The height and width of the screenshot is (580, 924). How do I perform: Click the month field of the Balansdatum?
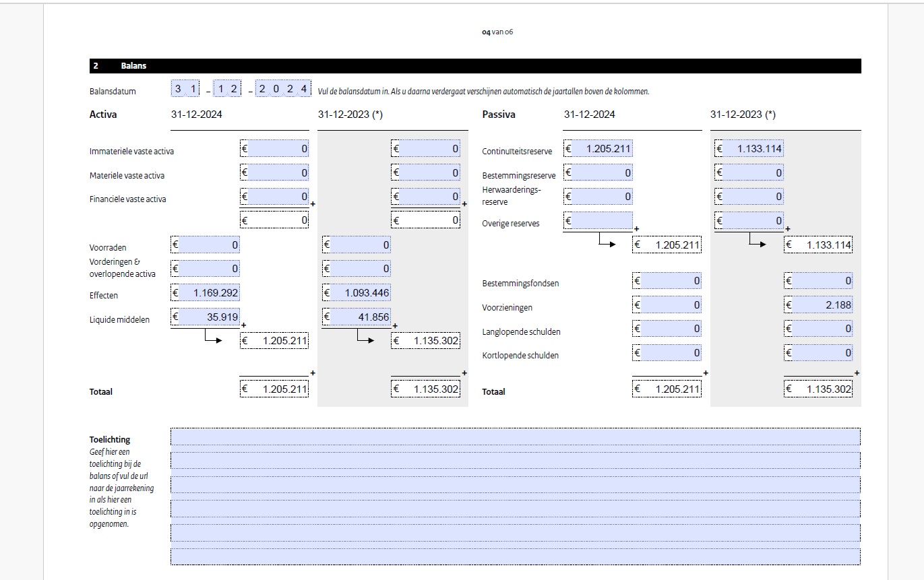(227, 90)
